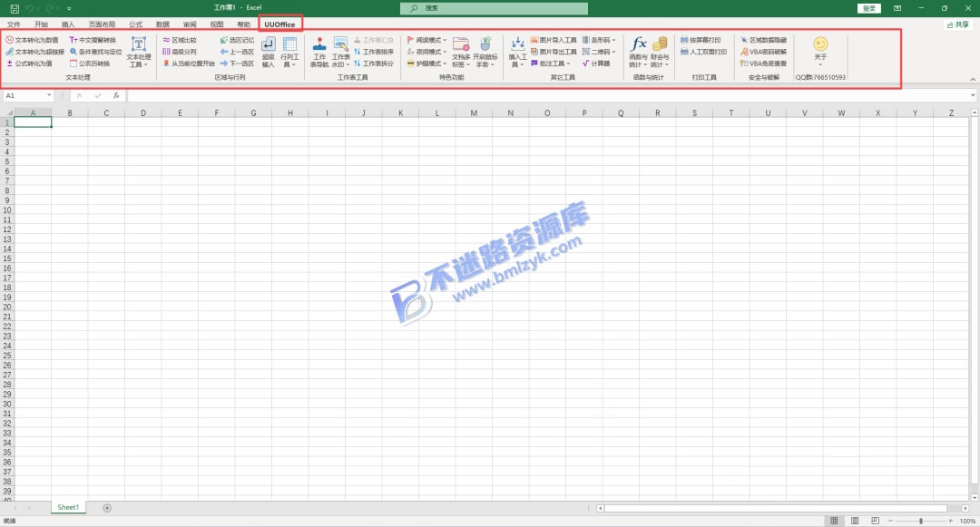Click 公式转化为值 button
Screen dimensions: 980x527
point(29,63)
